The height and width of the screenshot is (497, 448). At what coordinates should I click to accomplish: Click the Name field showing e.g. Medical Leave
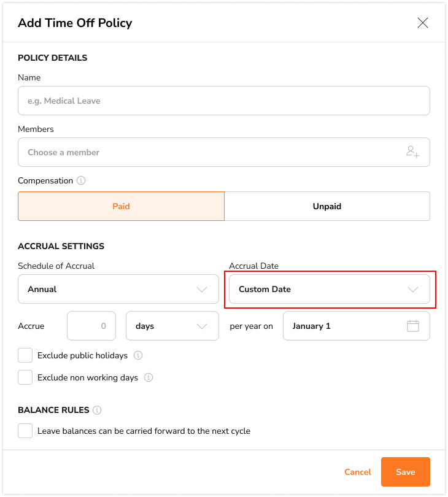coord(223,101)
